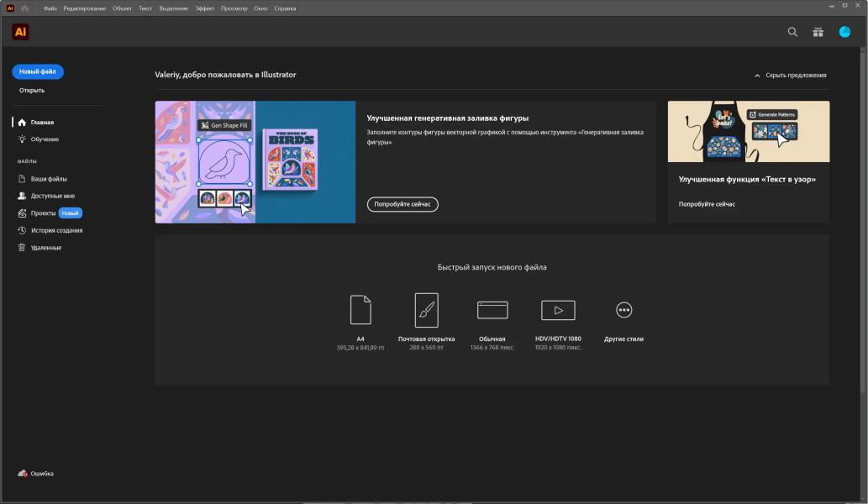Screen dimensions: 868x504
Task: Click the Gen Shape Fill banner image
Action: click(255, 162)
